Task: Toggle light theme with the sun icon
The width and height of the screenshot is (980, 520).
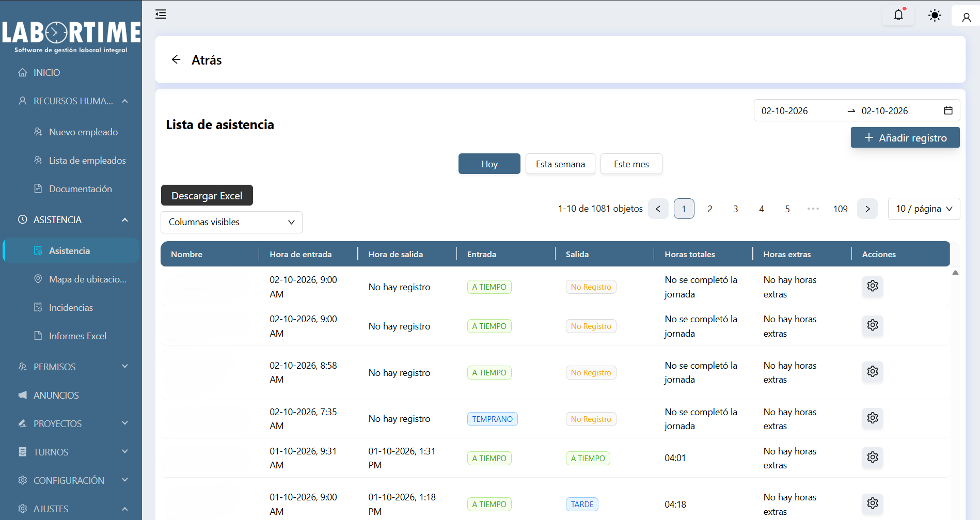Action: click(x=935, y=15)
